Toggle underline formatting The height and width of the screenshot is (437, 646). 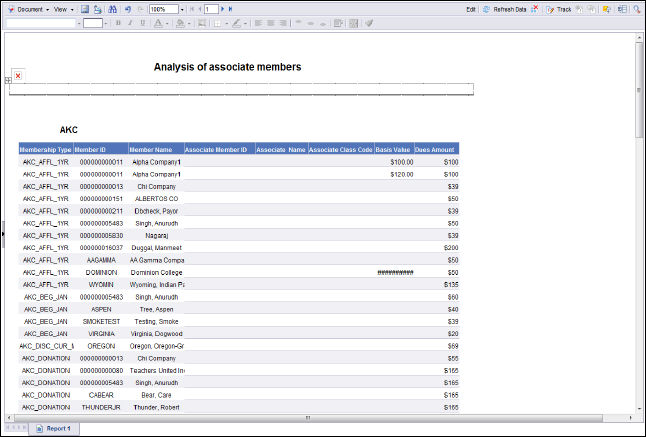point(141,22)
